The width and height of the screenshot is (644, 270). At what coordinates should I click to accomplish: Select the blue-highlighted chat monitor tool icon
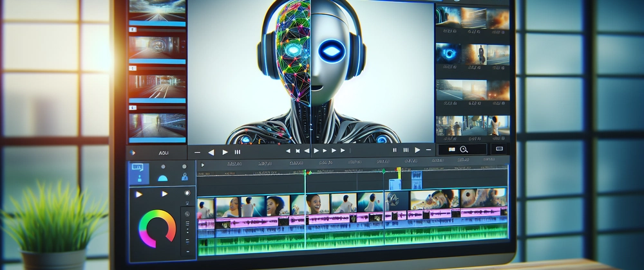coord(139,172)
